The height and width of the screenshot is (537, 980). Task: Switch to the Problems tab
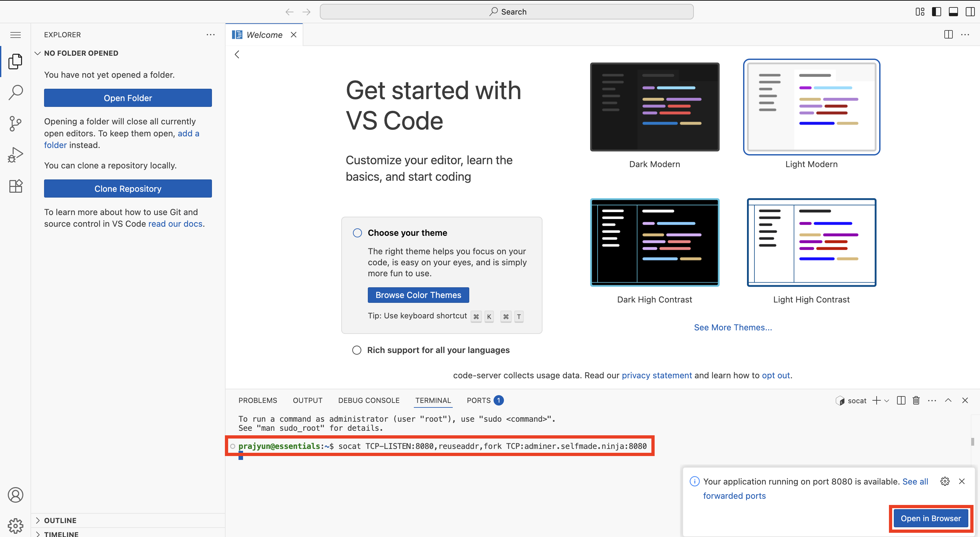258,400
